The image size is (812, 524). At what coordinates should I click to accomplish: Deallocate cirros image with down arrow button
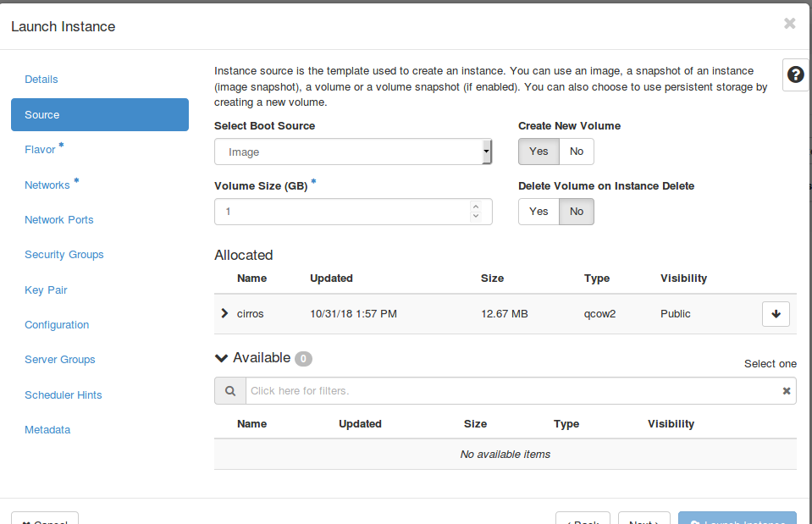776,314
